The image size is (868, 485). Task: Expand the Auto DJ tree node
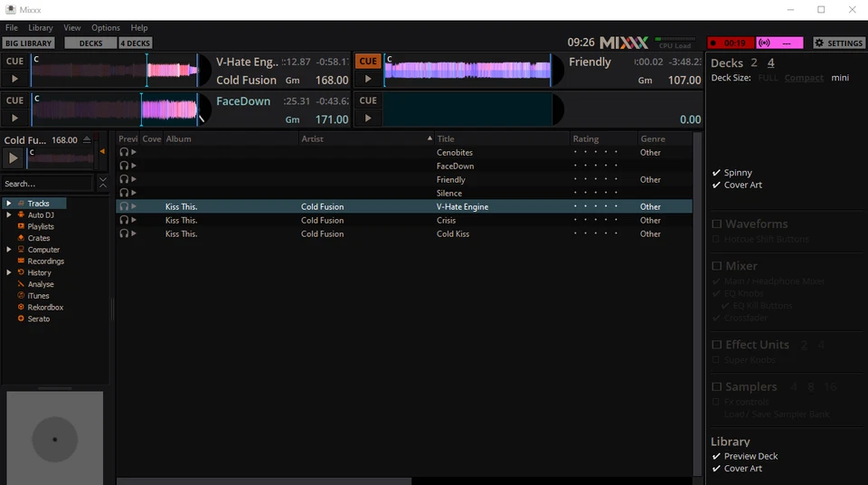(8, 214)
